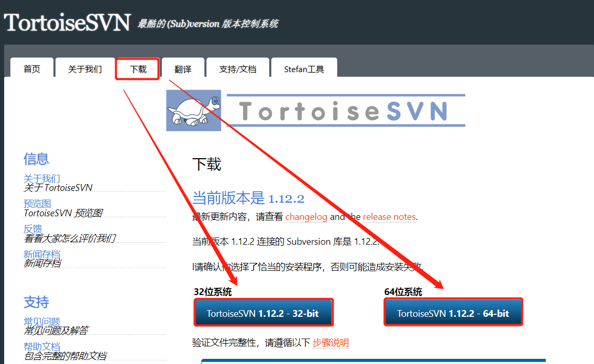
Task: Open the 首页 tab
Action: 32,69
